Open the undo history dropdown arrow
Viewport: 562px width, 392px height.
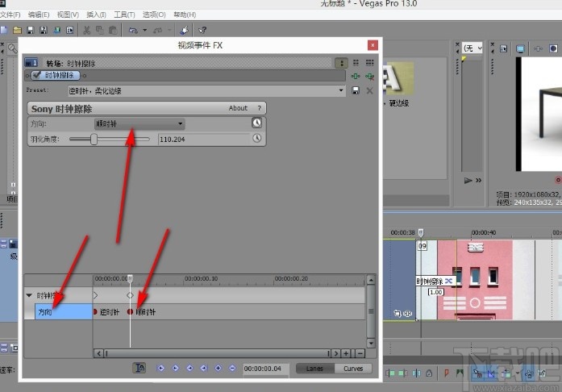145,30
